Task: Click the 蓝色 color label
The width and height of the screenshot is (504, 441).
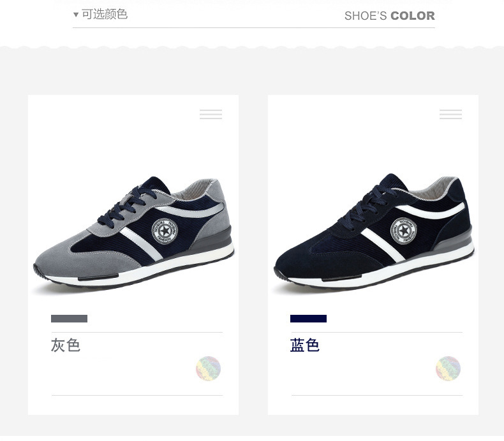Action: click(305, 345)
